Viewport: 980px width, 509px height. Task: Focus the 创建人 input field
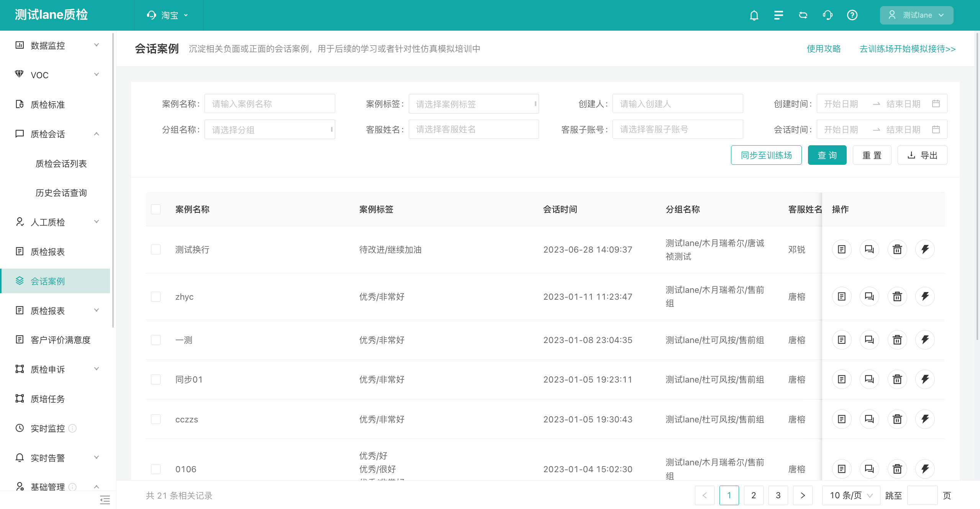(x=678, y=104)
